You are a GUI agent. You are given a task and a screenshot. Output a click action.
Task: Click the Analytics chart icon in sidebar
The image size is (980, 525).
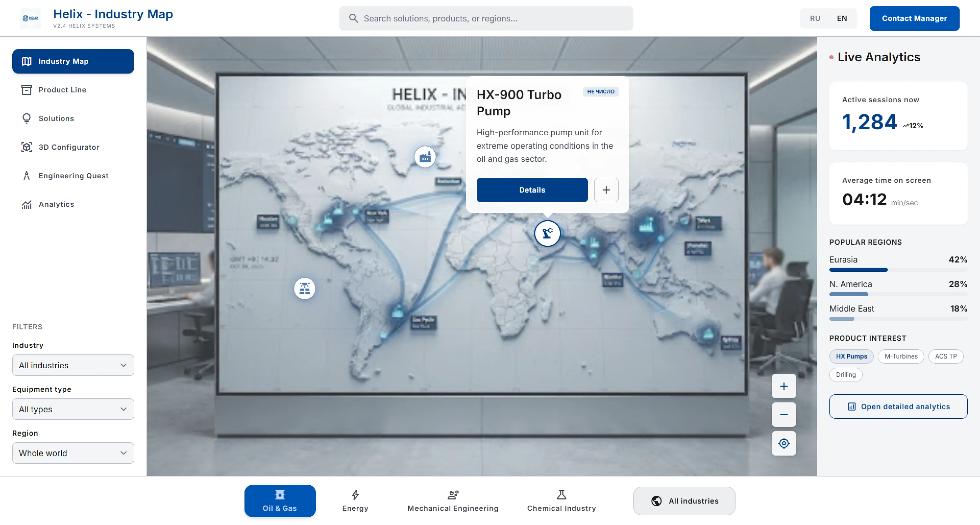point(26,205)
